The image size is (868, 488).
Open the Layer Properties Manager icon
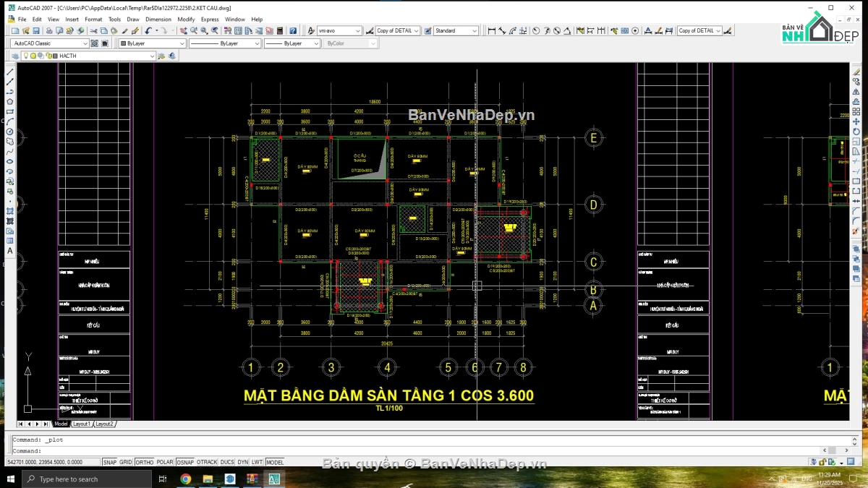tap(15, 56)
